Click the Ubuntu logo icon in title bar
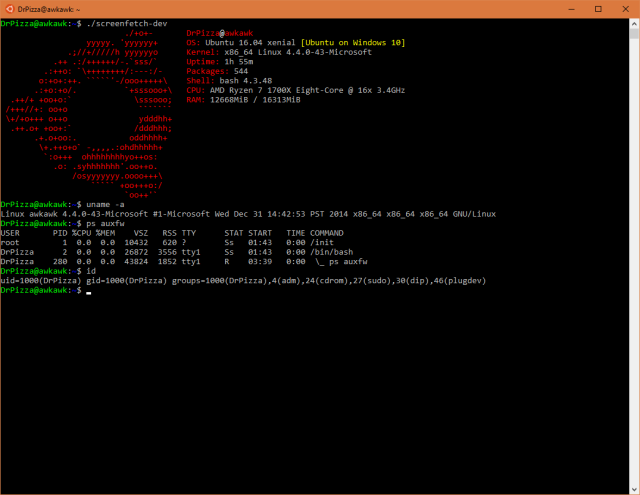 click(x=9, y=9)
